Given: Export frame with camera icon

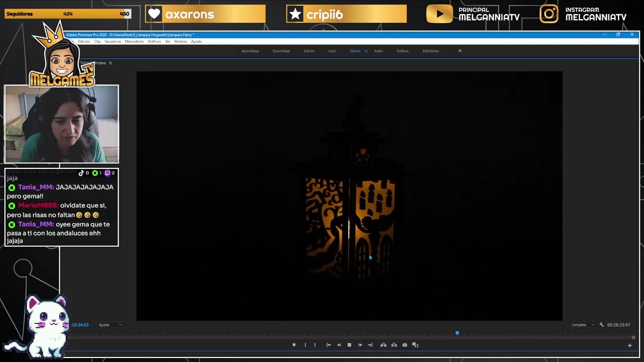Looking at the screenshot, I should pos(405,345).
